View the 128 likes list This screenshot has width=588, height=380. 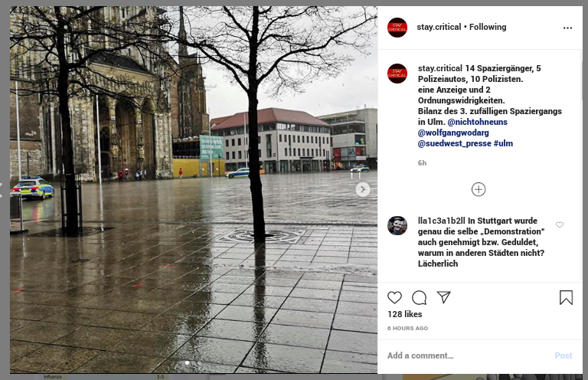tap(404, 314)
